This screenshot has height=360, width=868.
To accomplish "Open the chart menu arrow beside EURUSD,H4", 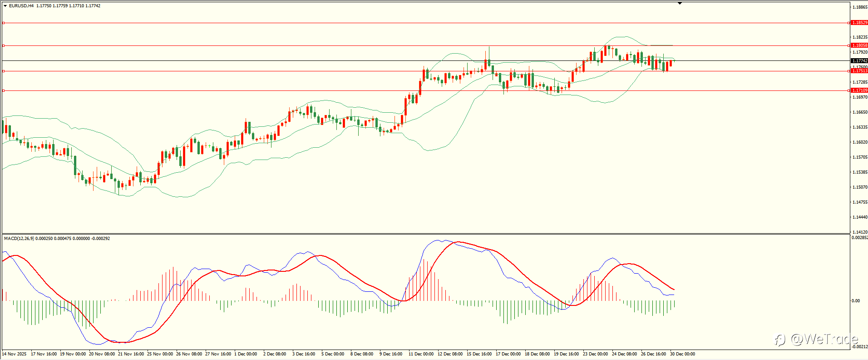I will pyautogui.click(x=5, y=6).
